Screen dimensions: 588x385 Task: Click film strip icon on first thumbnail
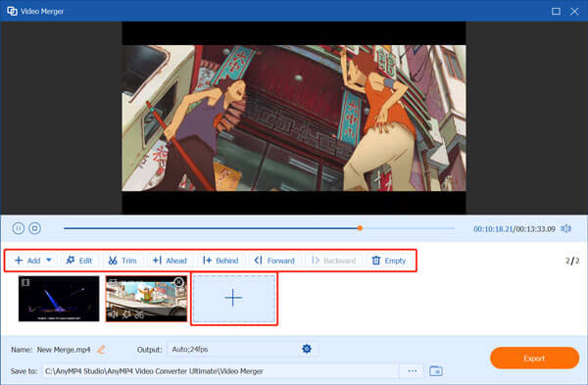tap(25, 282)
